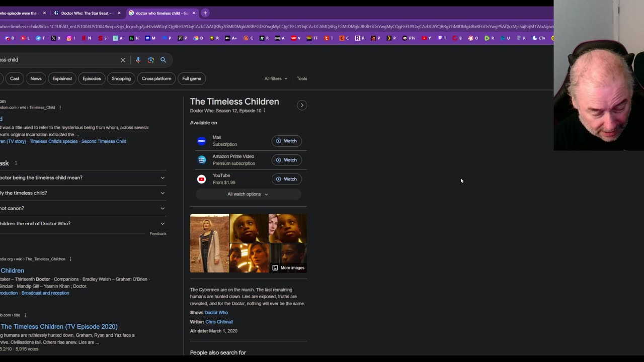644x362 pixels.
Task: Switch to the first 'who episode' tab
Action: point(20,13)
